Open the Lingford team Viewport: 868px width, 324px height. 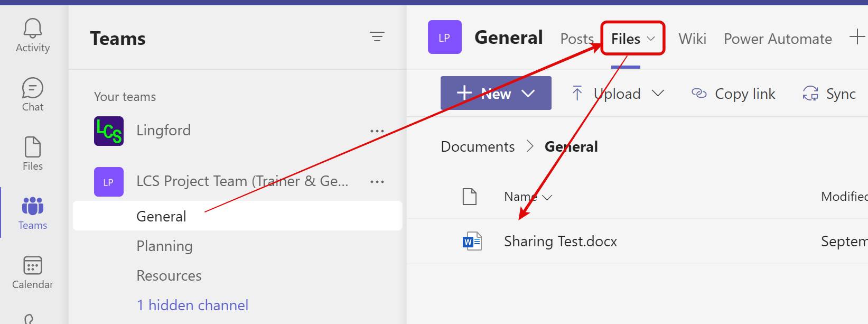[x=163, y=131]
